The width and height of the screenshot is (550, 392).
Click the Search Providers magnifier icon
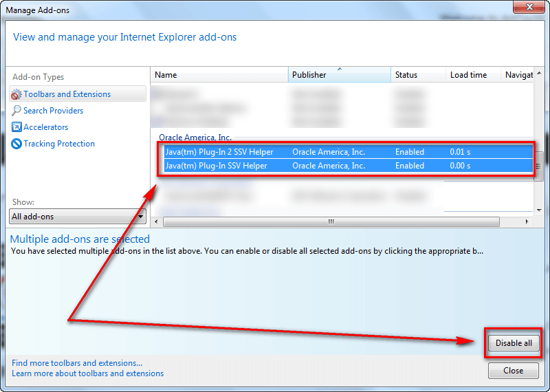[16, 111]
